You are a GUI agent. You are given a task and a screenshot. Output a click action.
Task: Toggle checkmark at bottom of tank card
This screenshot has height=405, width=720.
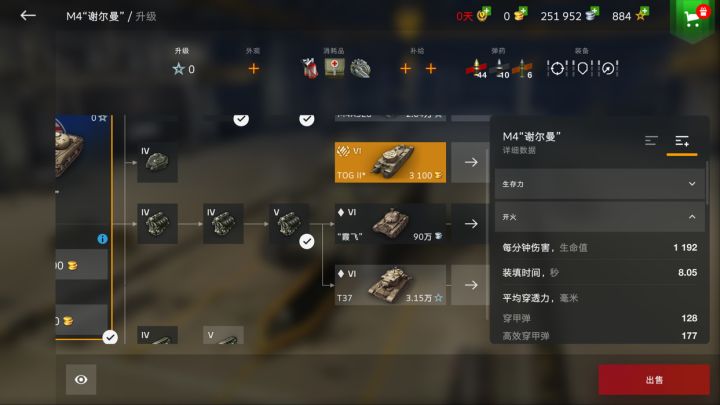tap(110, 338)
